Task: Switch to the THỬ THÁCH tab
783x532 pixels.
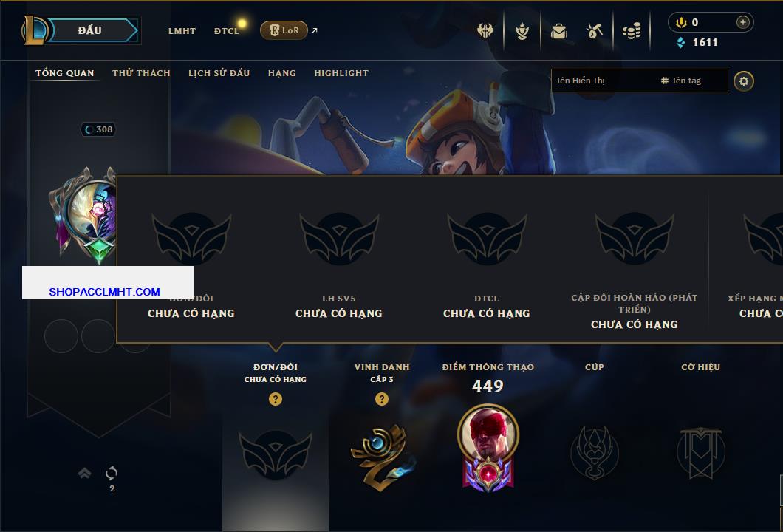Action: [141, 73]
